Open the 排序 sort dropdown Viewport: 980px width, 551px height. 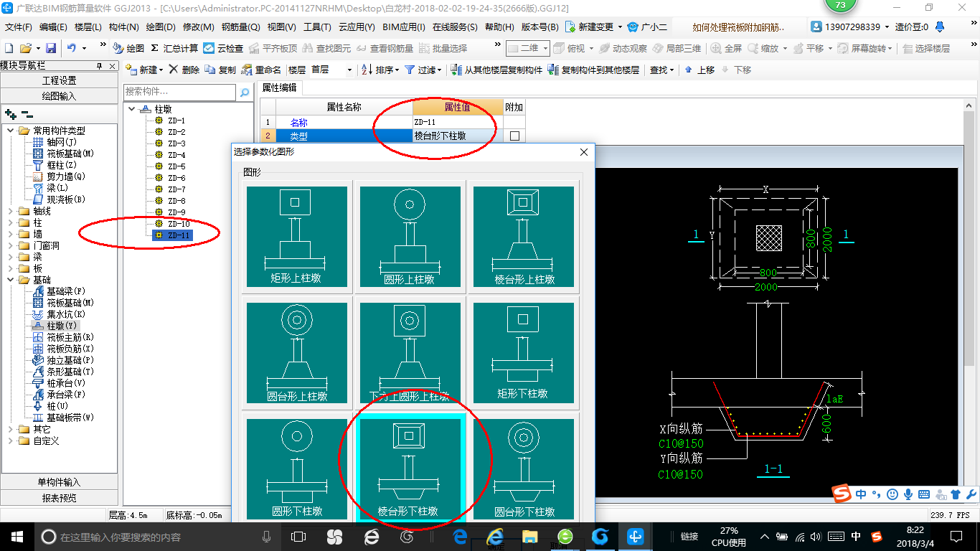(x=380, y=70)
